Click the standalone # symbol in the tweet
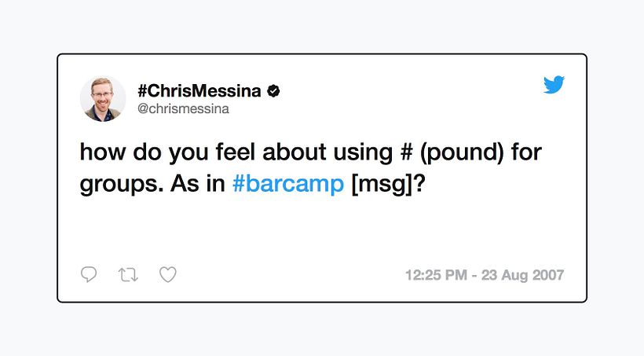This screenshot has height=356, width=644. tap(406, 152)
